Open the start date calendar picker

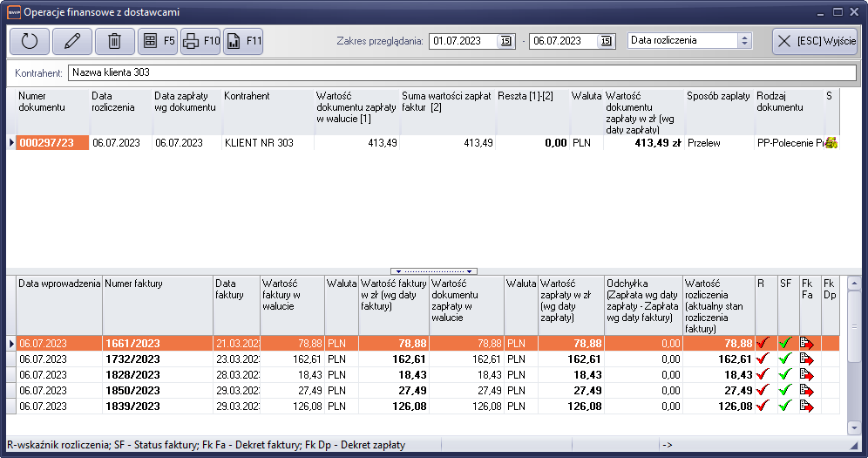(x=505, y=41)
